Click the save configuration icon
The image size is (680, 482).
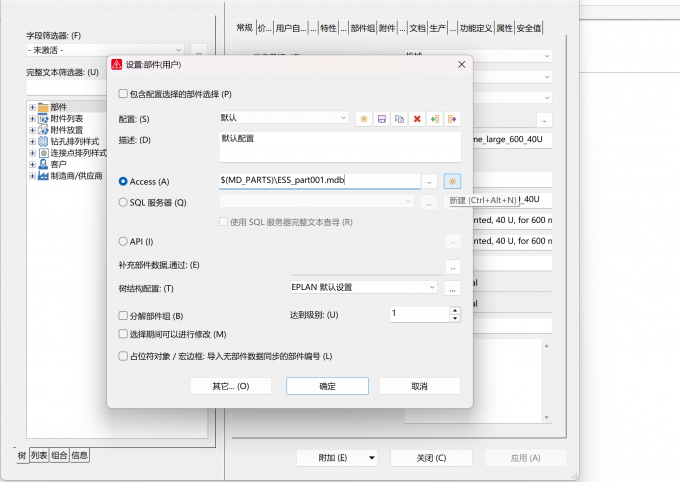[382, 119]
